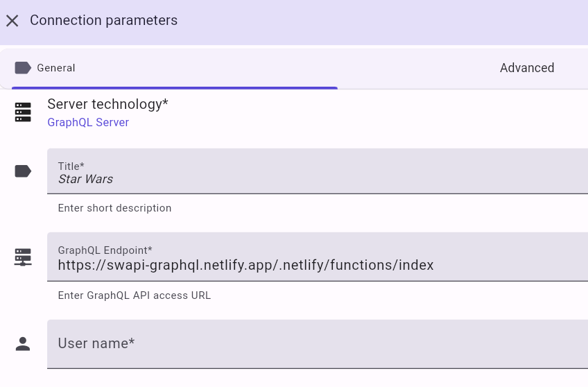The width and height of the screenshot is (588, 387).
Task: Focus the swapi-graphql endpoint URL text
Action: pyautogui.click(x=245, y=265)
